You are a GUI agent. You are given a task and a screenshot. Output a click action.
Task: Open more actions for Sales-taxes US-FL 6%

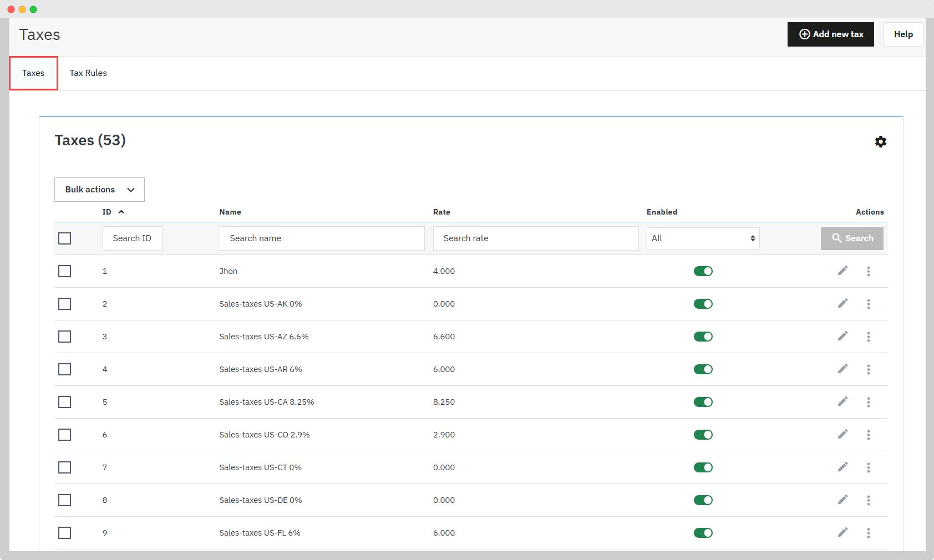[868, 533]
